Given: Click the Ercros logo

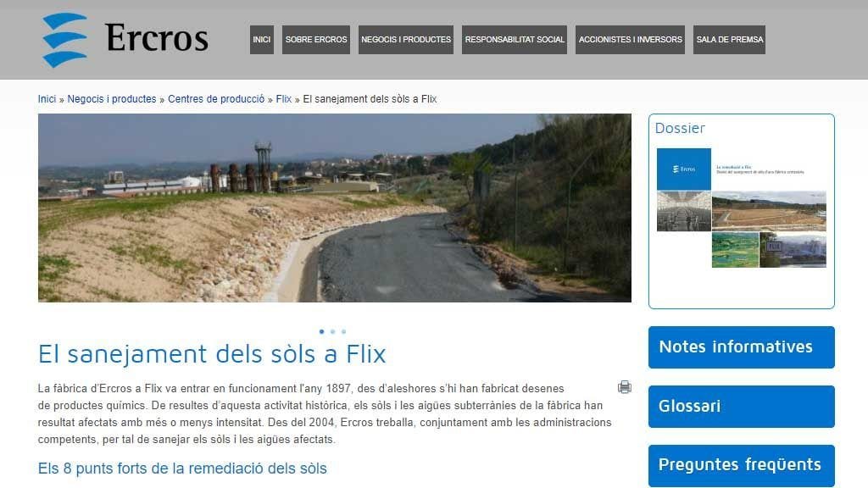Looking at the screenshot, I should click(125, 39).
